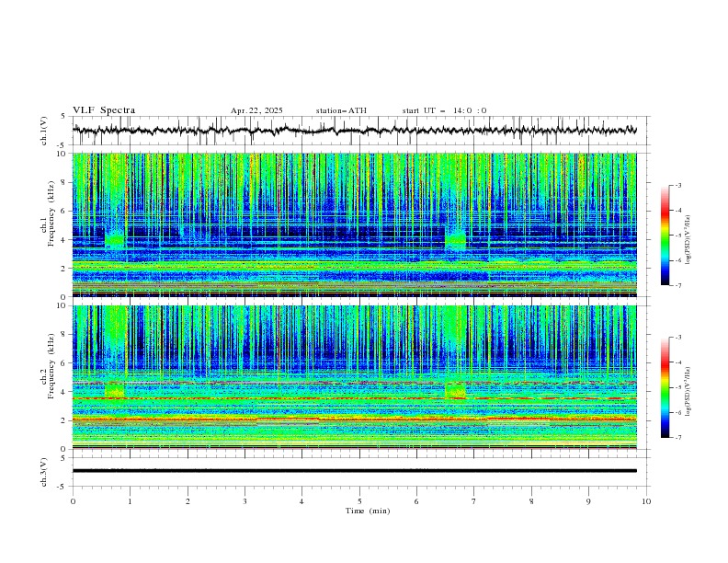
Task: Click the ch.1 "Frequency (kHz)" axis label
Action: [x=51, y=213]
